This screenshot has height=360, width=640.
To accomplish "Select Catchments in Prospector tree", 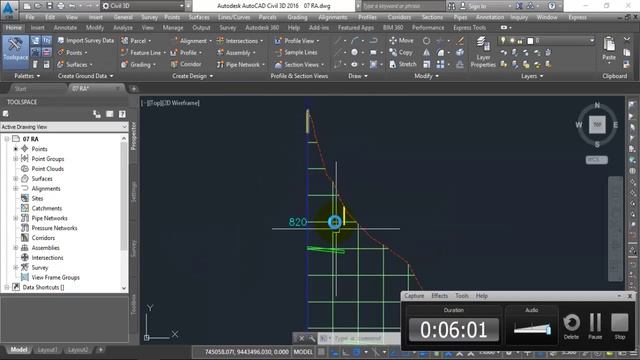I will pyautogui.click(x=47, y=208).
